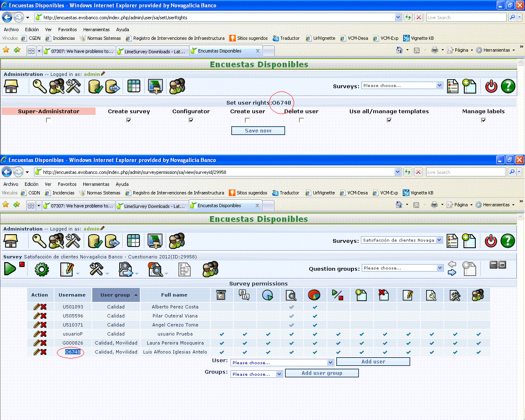Click edit survey pencil-document icon in survey toolbar
Viewport: 525px width, 420px height.
coord(67,269)
